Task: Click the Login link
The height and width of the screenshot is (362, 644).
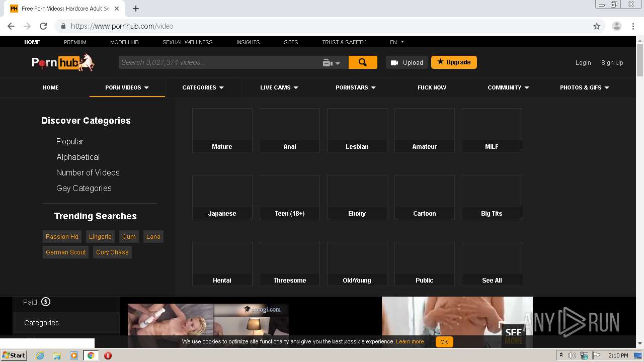Action: click(x=583, y=63)
